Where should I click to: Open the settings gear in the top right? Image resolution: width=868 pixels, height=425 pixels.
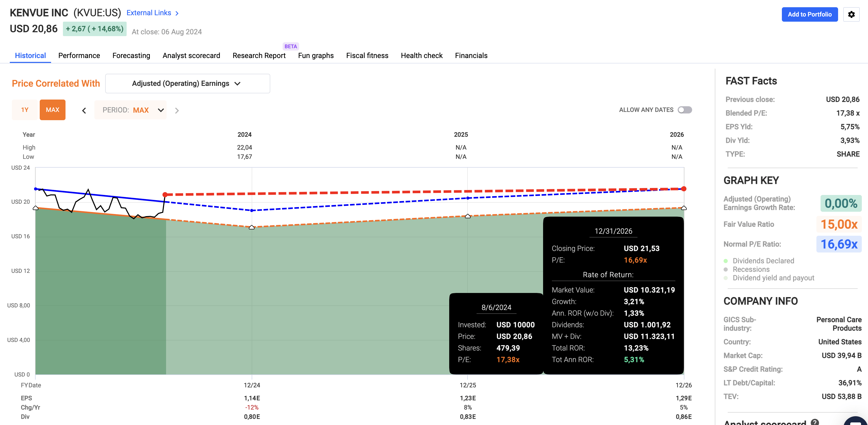[851, 14]
